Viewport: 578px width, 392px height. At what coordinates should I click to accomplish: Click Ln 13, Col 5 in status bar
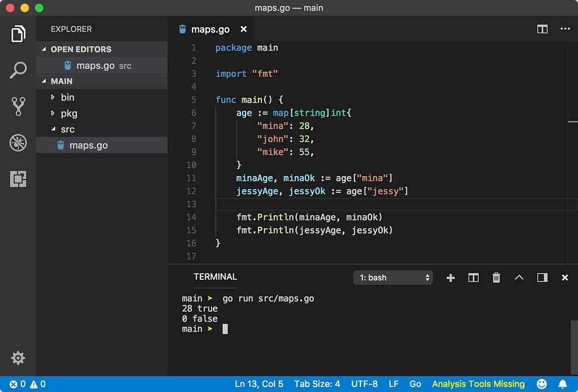coord(259,384)
